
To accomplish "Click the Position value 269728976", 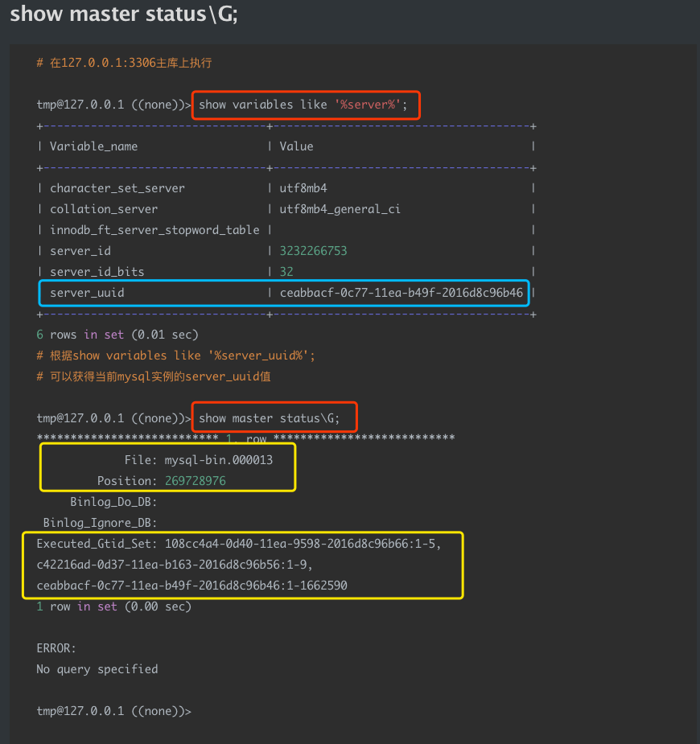I will point(195,481).
